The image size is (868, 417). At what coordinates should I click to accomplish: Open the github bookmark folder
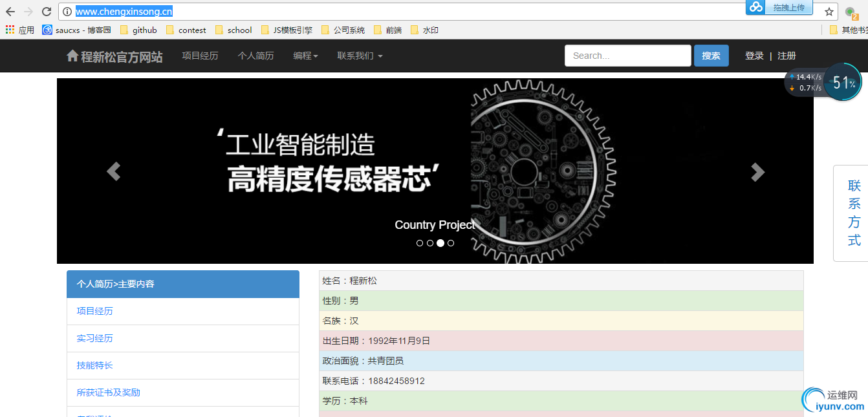[138, 30]
